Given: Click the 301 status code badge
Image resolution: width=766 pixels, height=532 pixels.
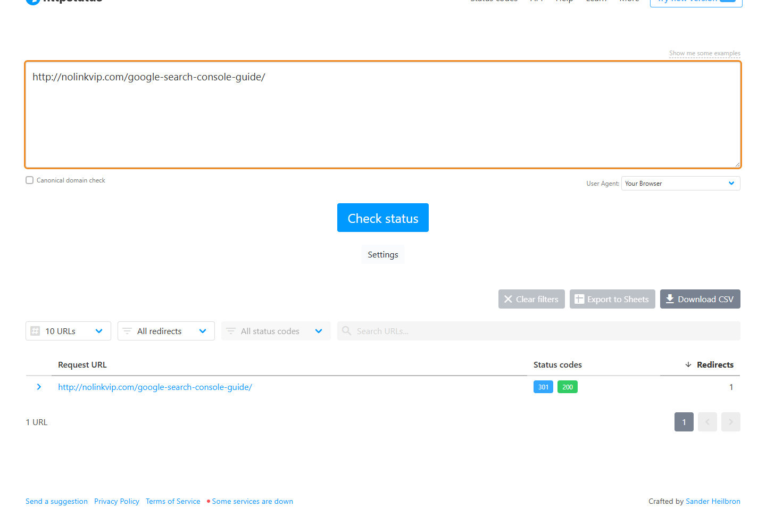Looking at the screenshot, I should 543,387.
